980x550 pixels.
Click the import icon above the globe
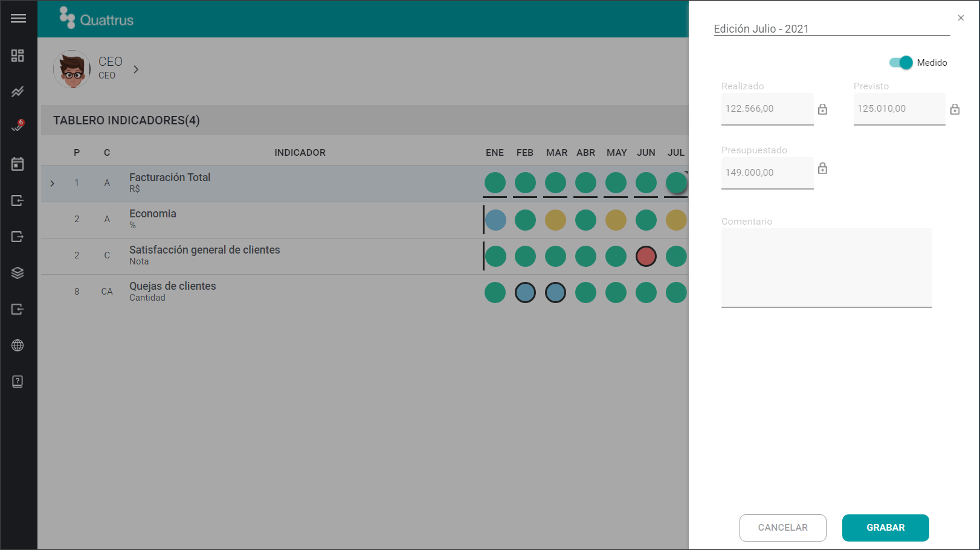pos(18,309)
